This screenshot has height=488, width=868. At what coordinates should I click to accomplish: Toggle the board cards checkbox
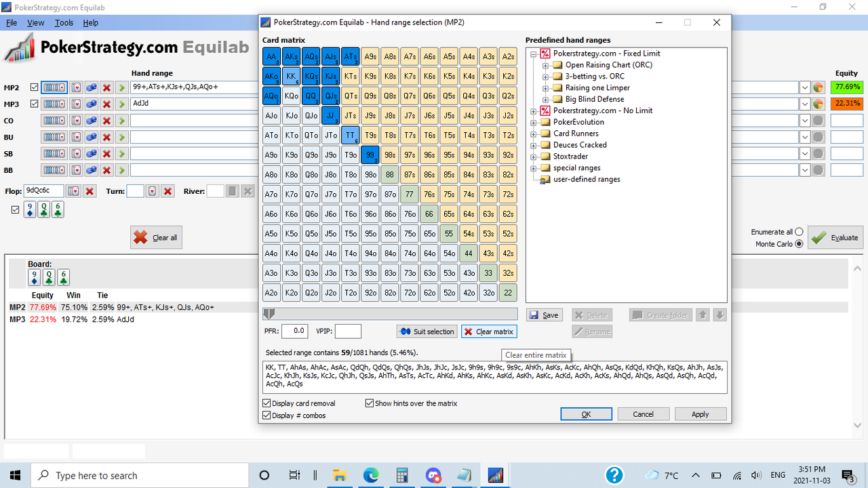(x=16, y=210)
